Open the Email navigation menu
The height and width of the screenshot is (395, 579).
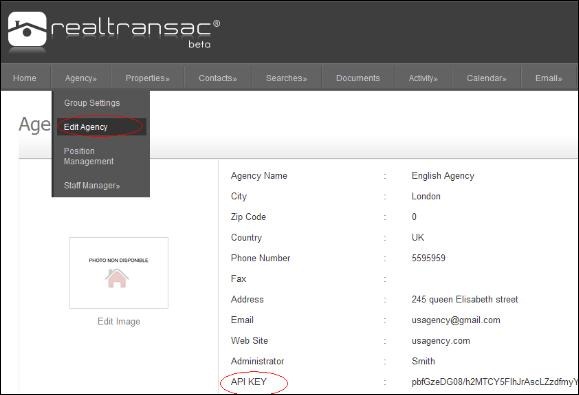(x=548, y=78)
